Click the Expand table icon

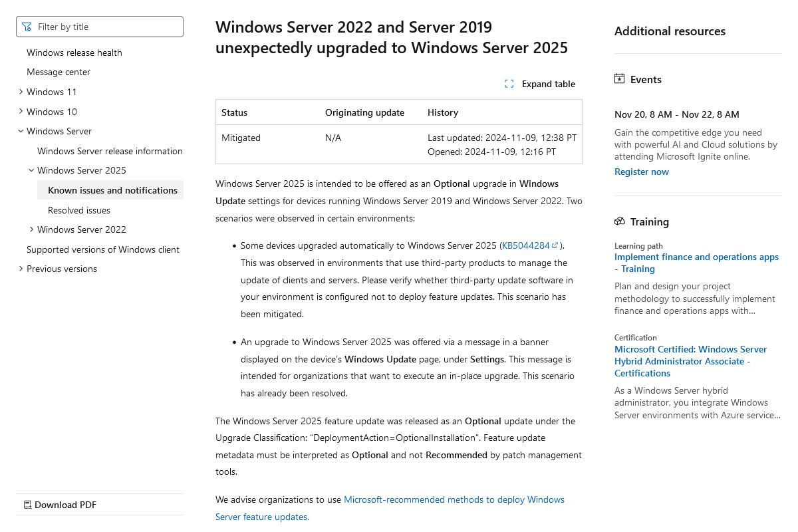point(509,84)
